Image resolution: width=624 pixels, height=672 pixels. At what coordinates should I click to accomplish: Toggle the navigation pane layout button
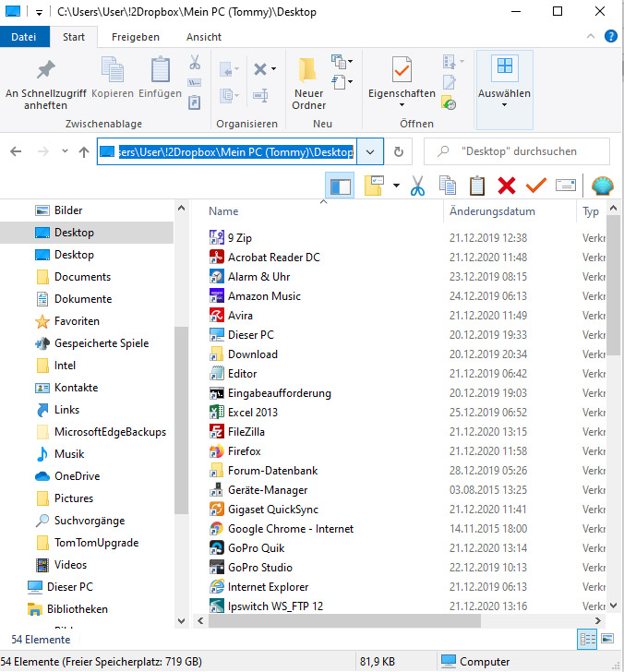[340, 186]
